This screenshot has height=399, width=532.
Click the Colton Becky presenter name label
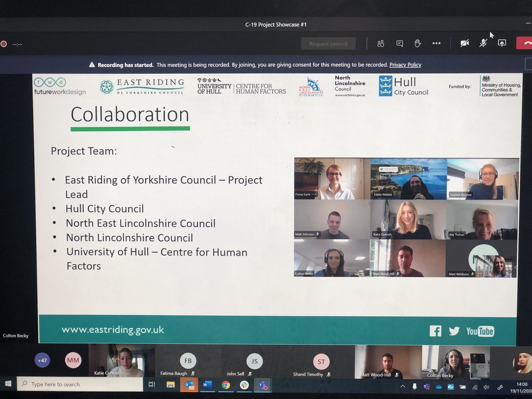pyautogui.click(x=16, y=336)
